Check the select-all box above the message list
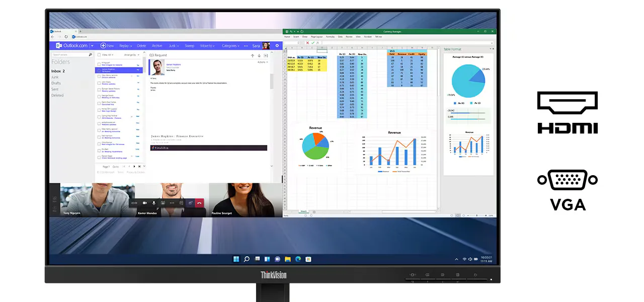 pos(99,55)
